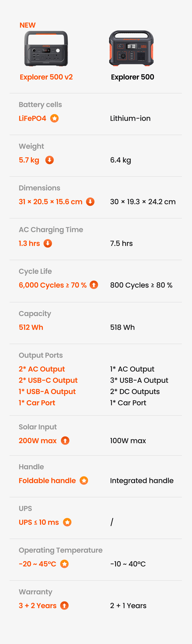Image resolution: width=192 pixels, height=644 pixels.
Task: Click the up arrow icon after 6,000 Cycles
Action: [x=94, y=285]
